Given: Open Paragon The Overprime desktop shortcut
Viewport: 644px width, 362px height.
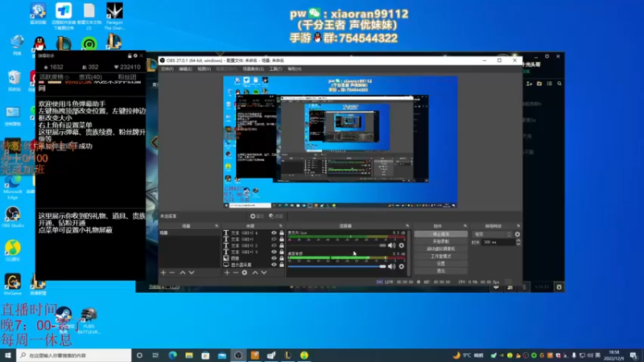Looking at the screenshot, I should [114, 15].
